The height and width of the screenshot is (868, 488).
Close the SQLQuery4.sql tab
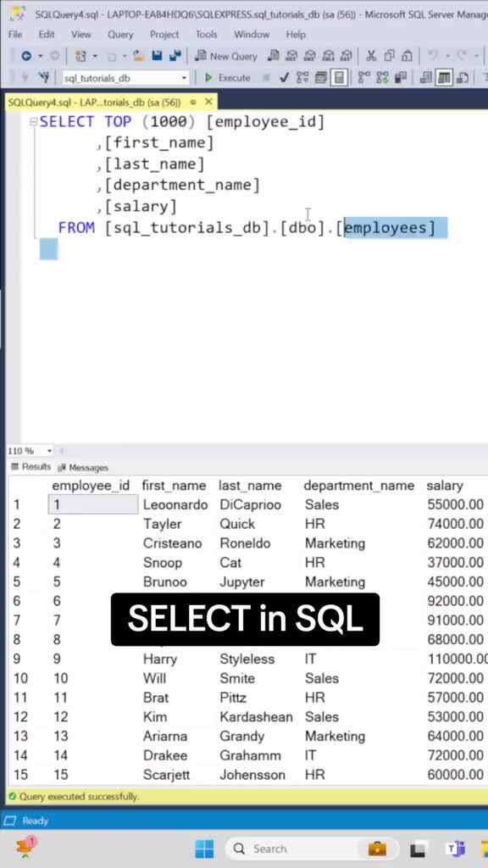point(208,102)
